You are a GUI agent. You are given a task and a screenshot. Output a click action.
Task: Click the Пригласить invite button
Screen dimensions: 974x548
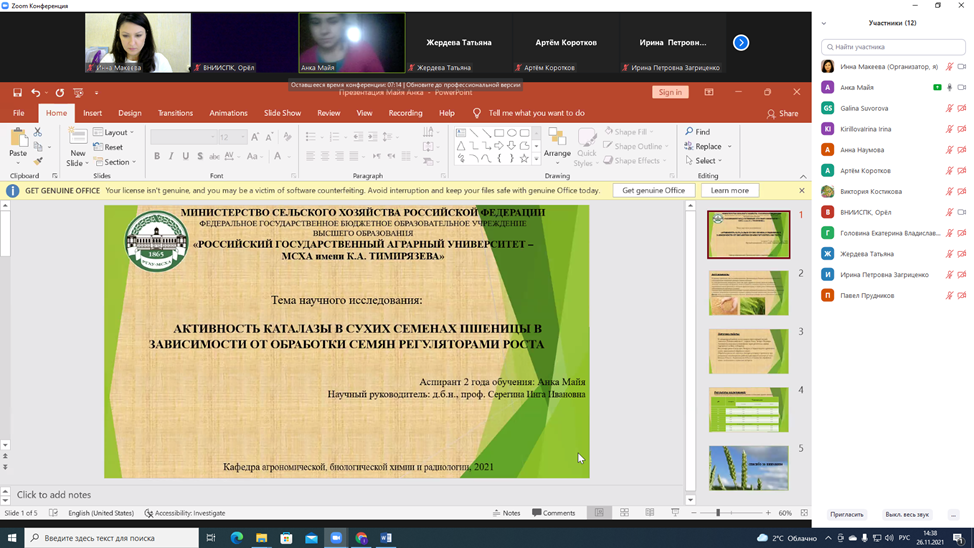(x=846, y=514)
